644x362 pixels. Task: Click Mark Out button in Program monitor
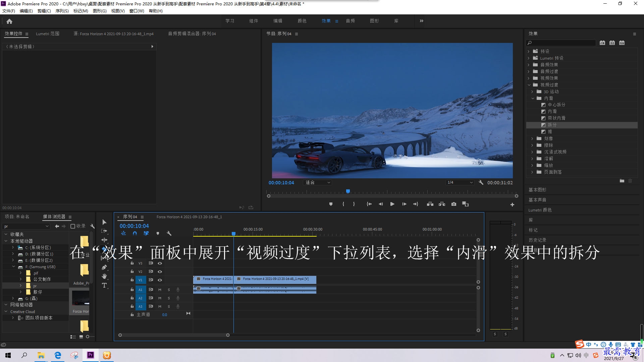(x=354, y=204)
